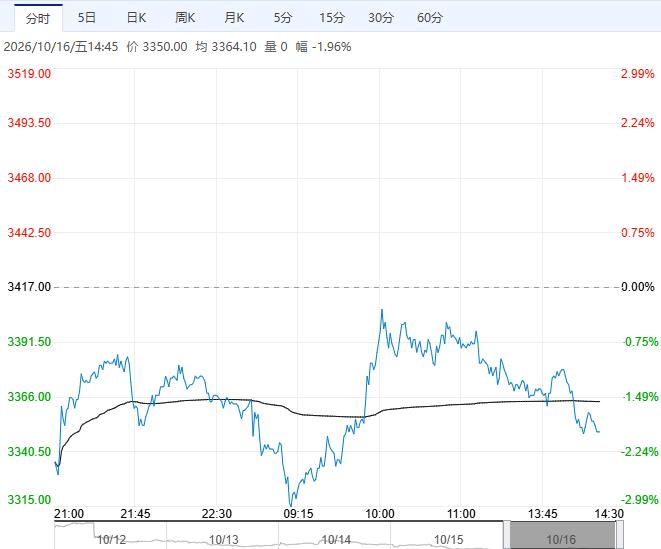The width and height of the screenshot is (661, 549).
Task: Click the 3417.00 baseline price label
Action: coord(29,287)
